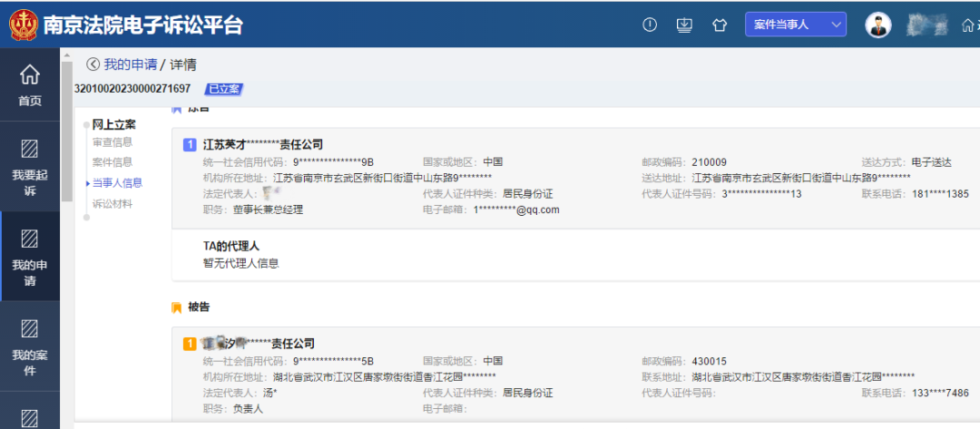Click the exclamation notice icon in header
The width and height of the screenshot is (980, 429).
pyautogui.click(x=650, y=25)
